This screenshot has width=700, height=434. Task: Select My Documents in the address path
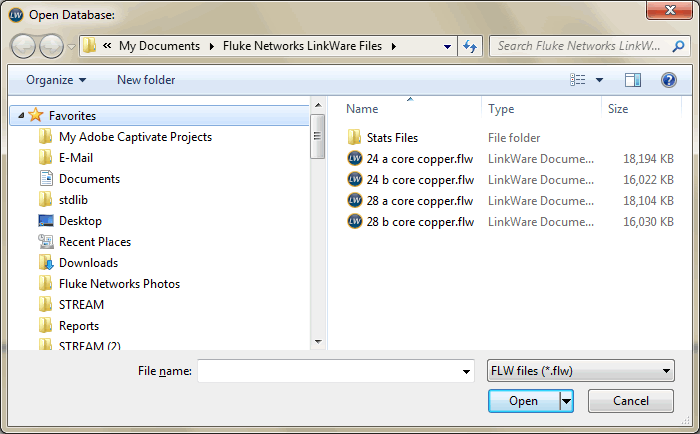click(159, 46)
